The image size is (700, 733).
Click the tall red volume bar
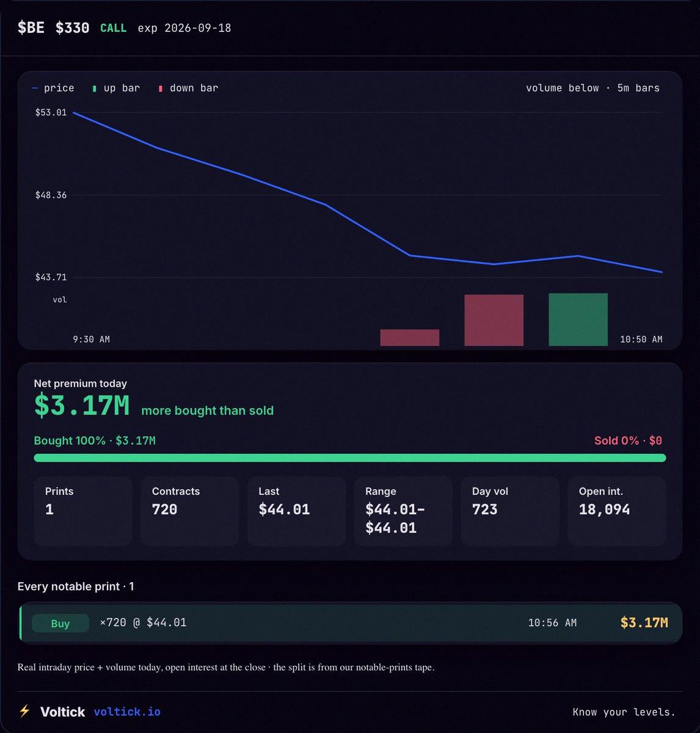pyautogui.click(x=494, y=320)
